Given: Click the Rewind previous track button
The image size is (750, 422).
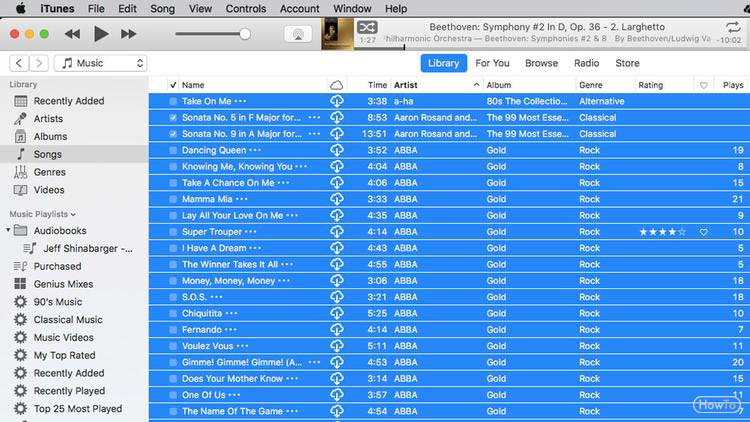Looking at the screenshot, I should [73, 34].
